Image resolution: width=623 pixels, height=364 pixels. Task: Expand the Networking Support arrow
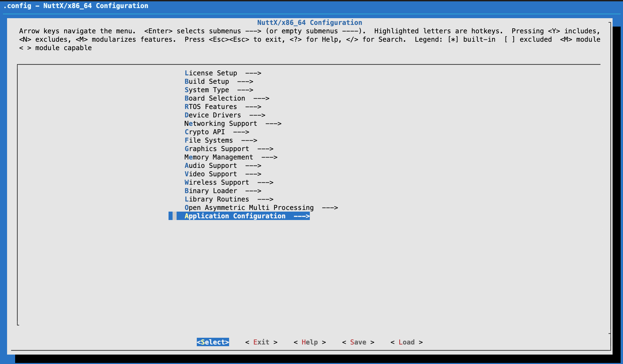tap(273, 123)
